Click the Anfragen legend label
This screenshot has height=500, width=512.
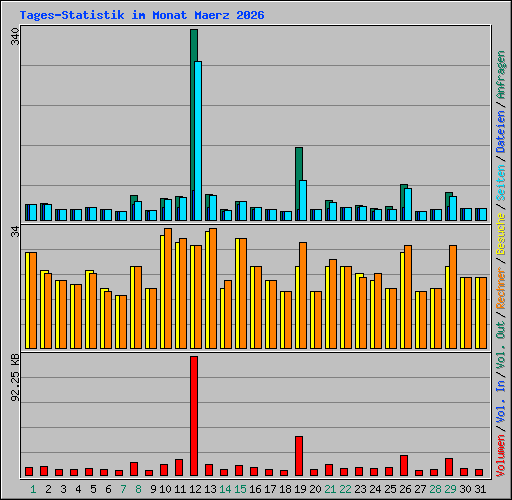501,75
